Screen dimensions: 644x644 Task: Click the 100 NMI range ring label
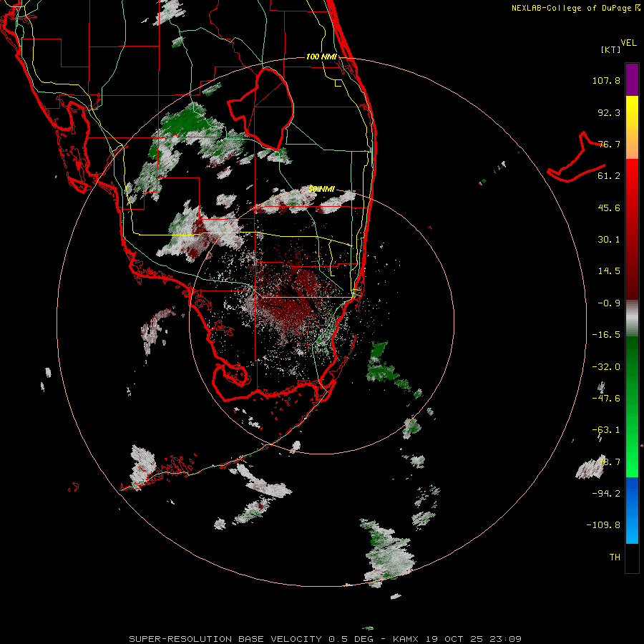tap(321, 57)
